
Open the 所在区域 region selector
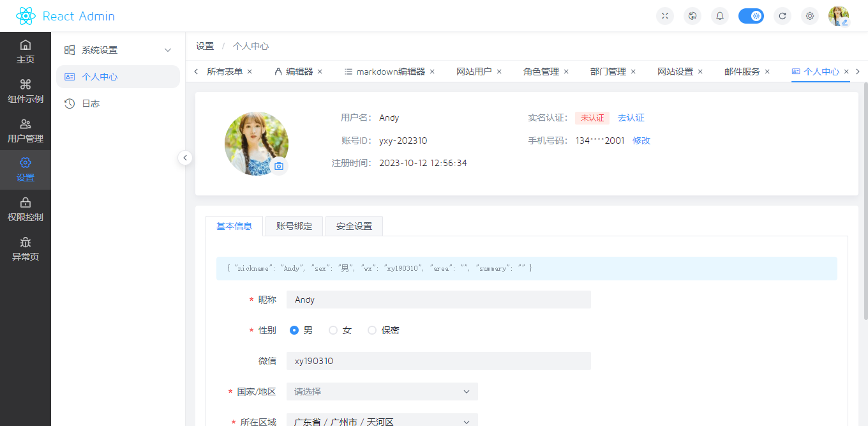pyautogui.click(x=382, y=420)
